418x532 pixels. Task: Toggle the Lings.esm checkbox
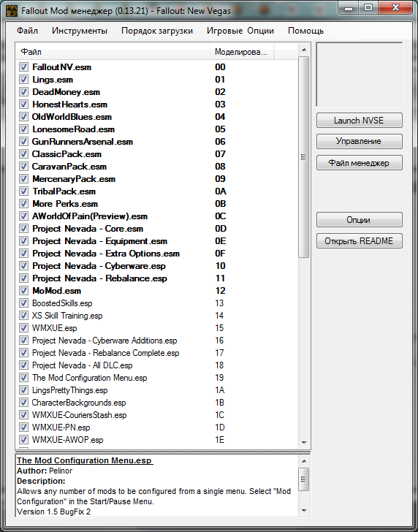pyautogui.click(x=23, y=80)
